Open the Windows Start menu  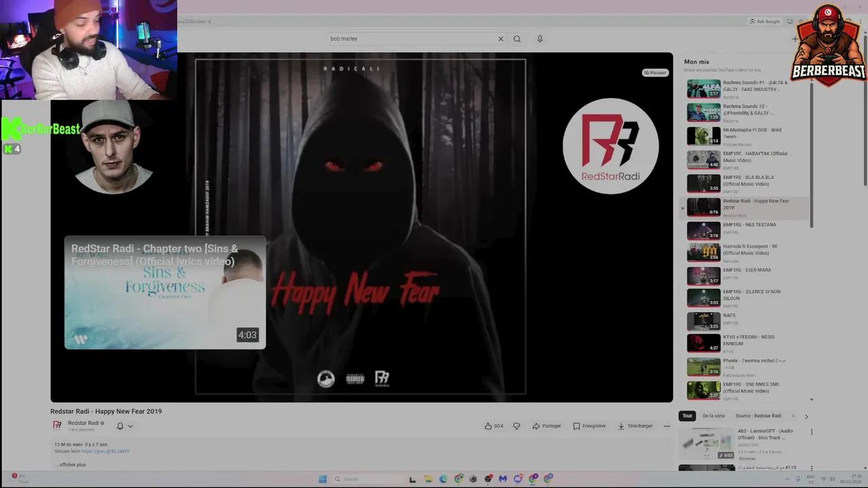pos(322,479)
